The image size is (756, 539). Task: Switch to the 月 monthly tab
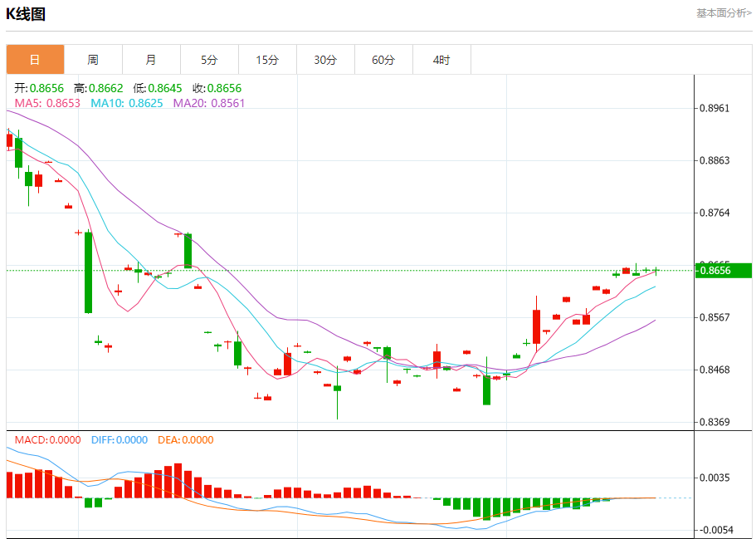pyautogui.click(x=151, y=59)
